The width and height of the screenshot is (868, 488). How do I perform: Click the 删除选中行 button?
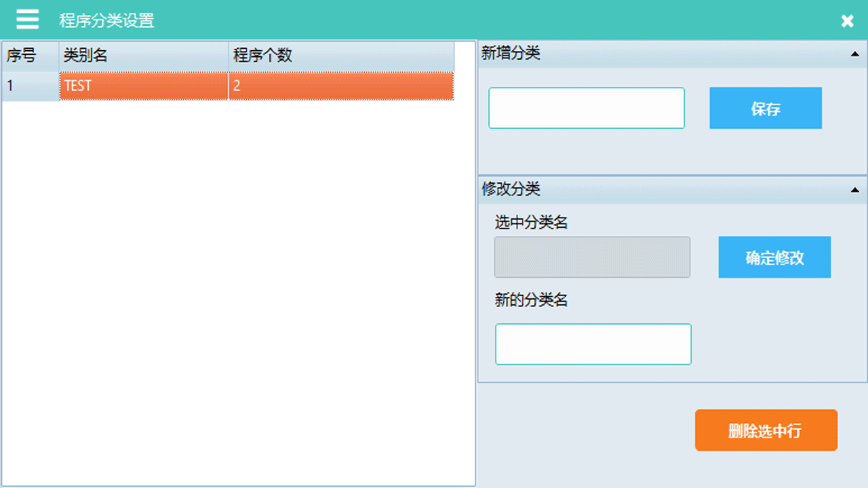(766, 430)
